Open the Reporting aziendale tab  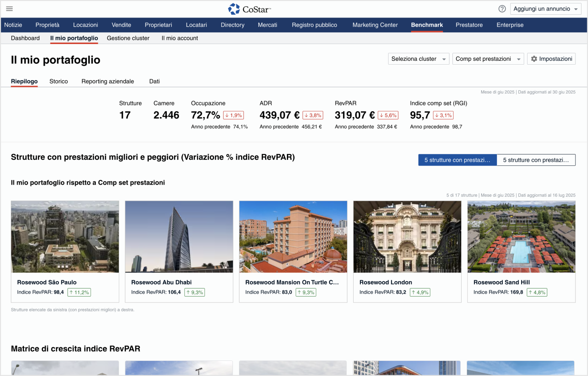108,81
